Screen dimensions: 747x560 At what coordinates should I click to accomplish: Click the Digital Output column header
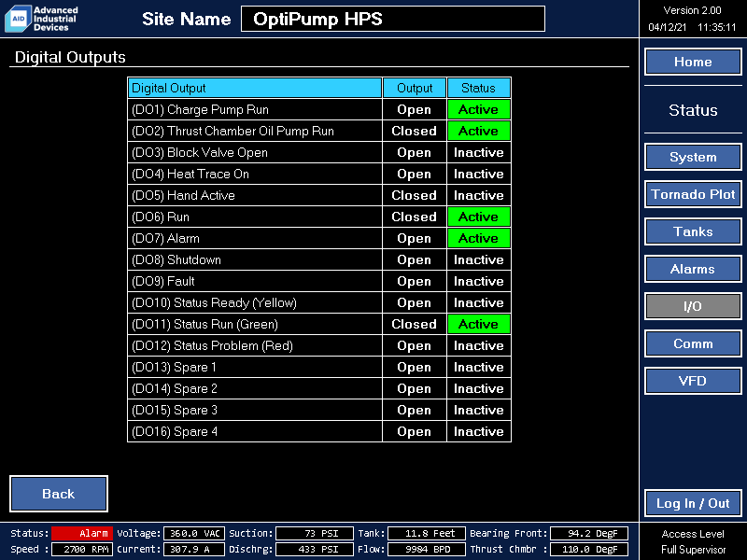pyautogui.click(x=255, y=88)
